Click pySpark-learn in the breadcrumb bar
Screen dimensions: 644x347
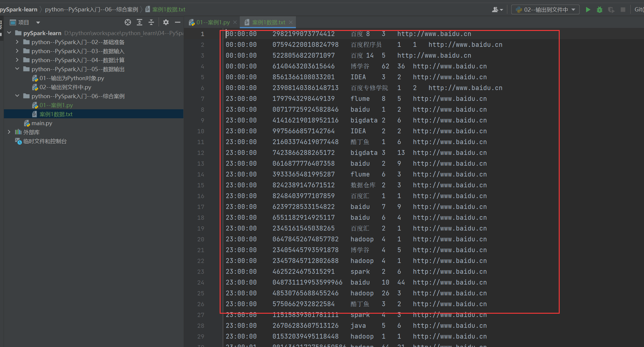pos(19,10)
